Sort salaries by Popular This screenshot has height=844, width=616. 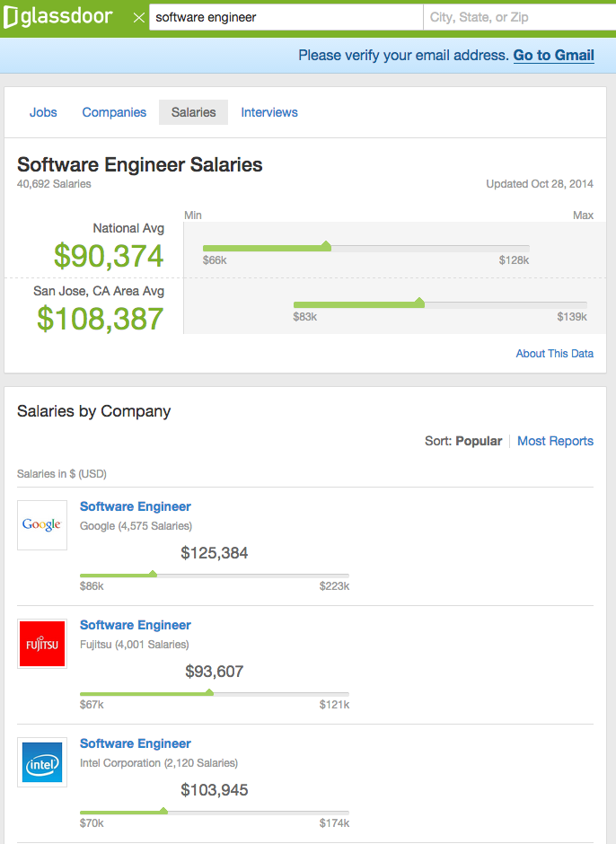pos(479,441)
